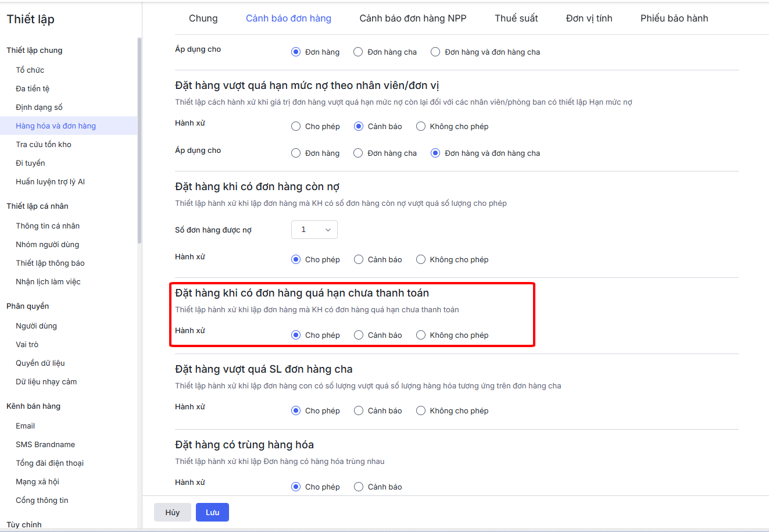Image resolution: width=769 pixels, height=532 pixels.
Task: Open Thiết lập thông báo in sidebar
Action: (x=50, y=263)
